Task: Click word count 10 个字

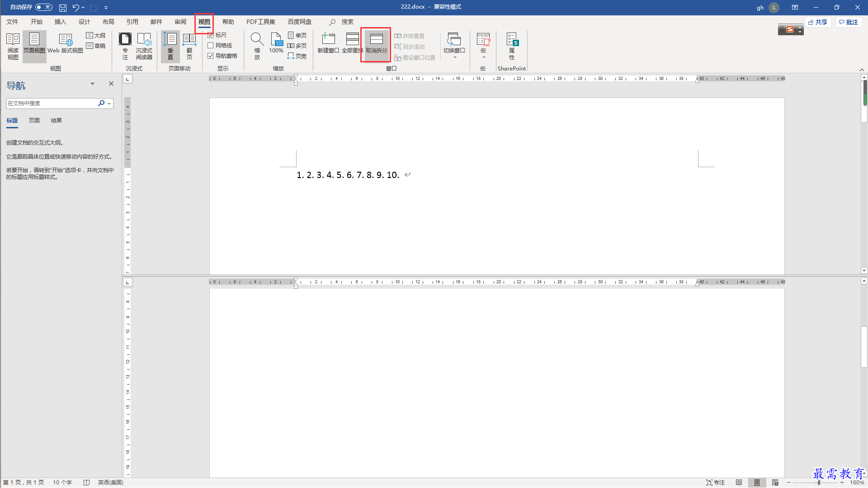Action: (x=62, y=483)
